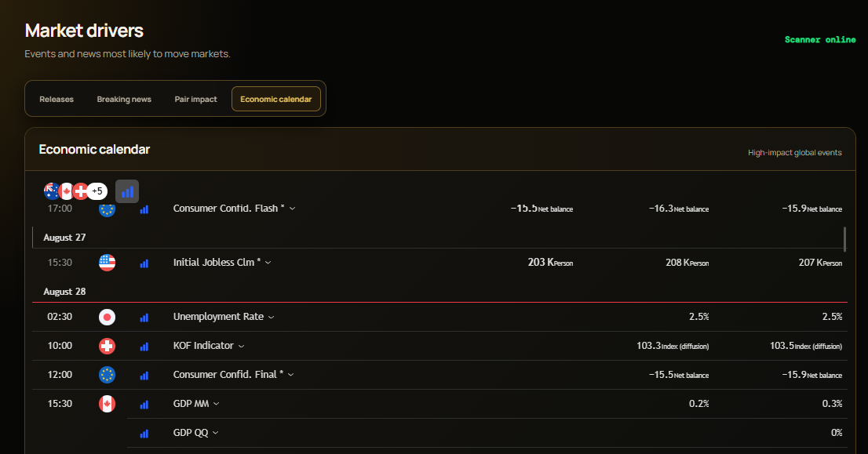
Task: Click the impact bars icon for Consumer Confid. Flash
Action: pos(144,209)
